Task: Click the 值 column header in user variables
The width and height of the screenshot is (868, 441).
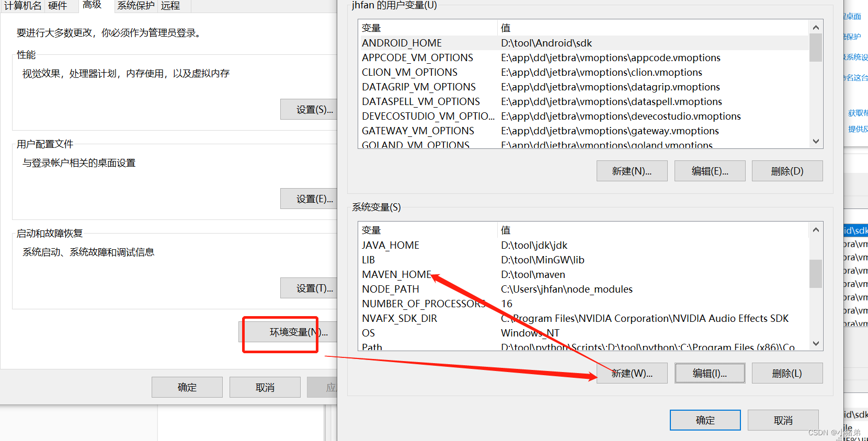Action: pos(653,28)
